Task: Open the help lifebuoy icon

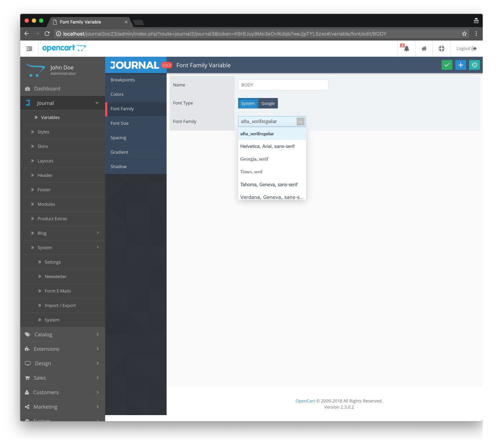Action: pos(442,48)
